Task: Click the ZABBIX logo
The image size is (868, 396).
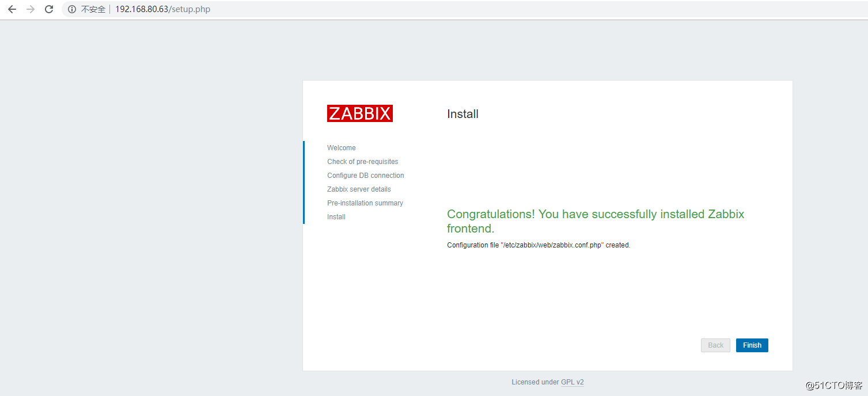Action: [x=360, y=113]
